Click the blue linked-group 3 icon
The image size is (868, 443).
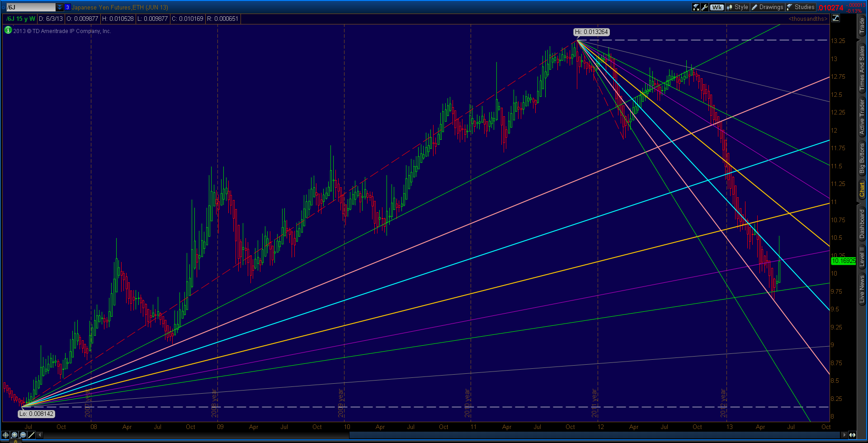[x=67, y=7]
